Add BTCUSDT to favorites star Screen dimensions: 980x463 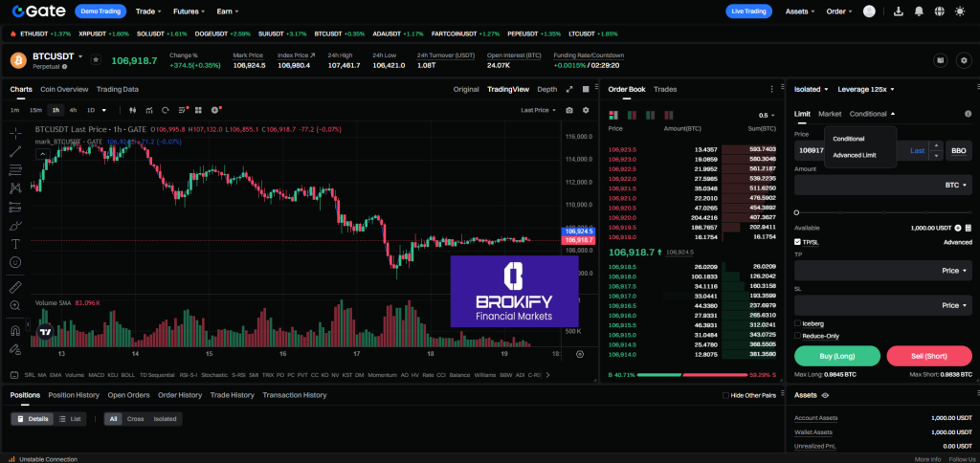96,59
